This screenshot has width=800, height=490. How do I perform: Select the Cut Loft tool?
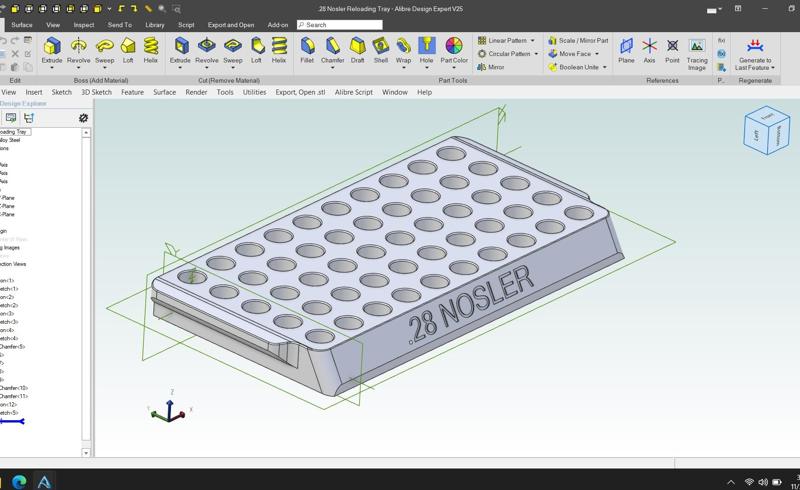[x=257, y=50]
